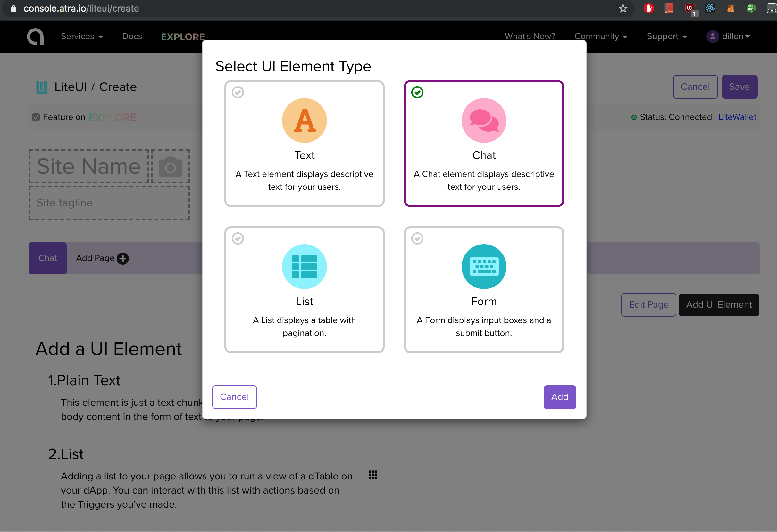
Task: Toggle Feature on EXPLORE checkbox
Action: (x=36, y=117)
